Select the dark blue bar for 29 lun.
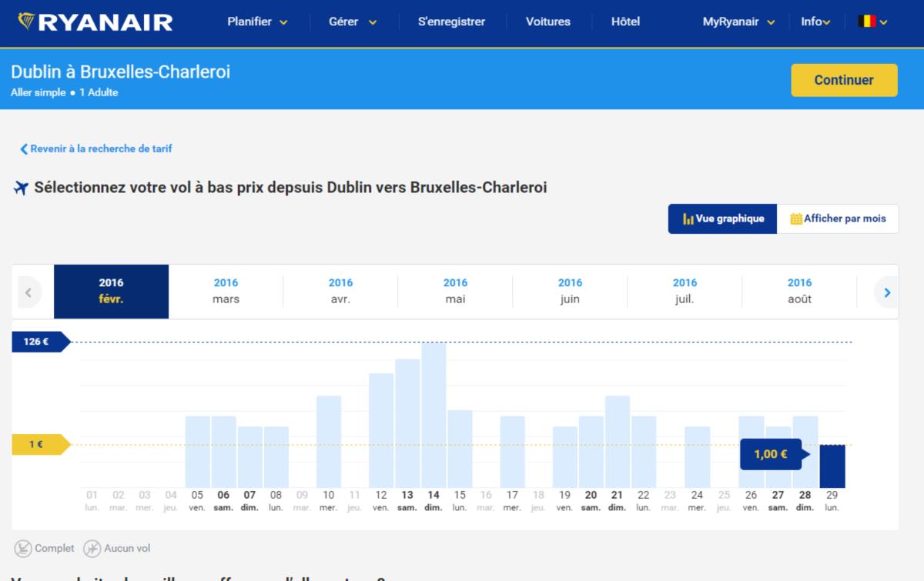 [x=832, y=466]
